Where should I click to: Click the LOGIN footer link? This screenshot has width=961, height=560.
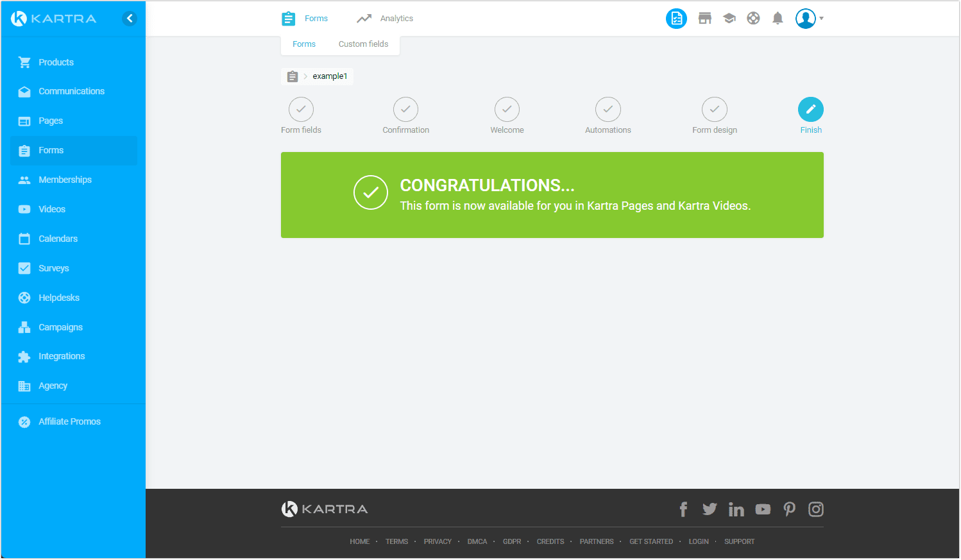(x=699, y=542)
